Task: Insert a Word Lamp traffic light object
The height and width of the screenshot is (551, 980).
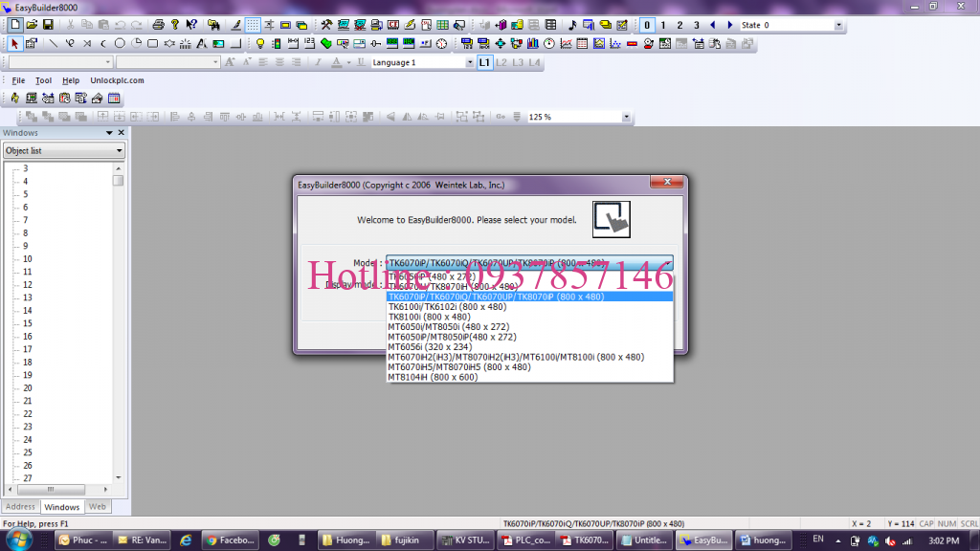Action: pyautogui.click(x=277, y=44)
